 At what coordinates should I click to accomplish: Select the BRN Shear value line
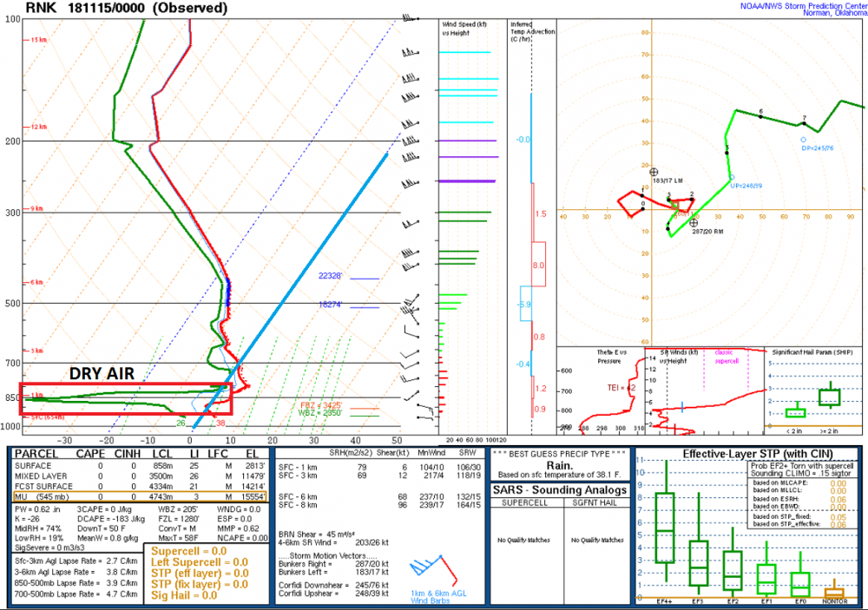pyautogui.click(x=317, y=535)
